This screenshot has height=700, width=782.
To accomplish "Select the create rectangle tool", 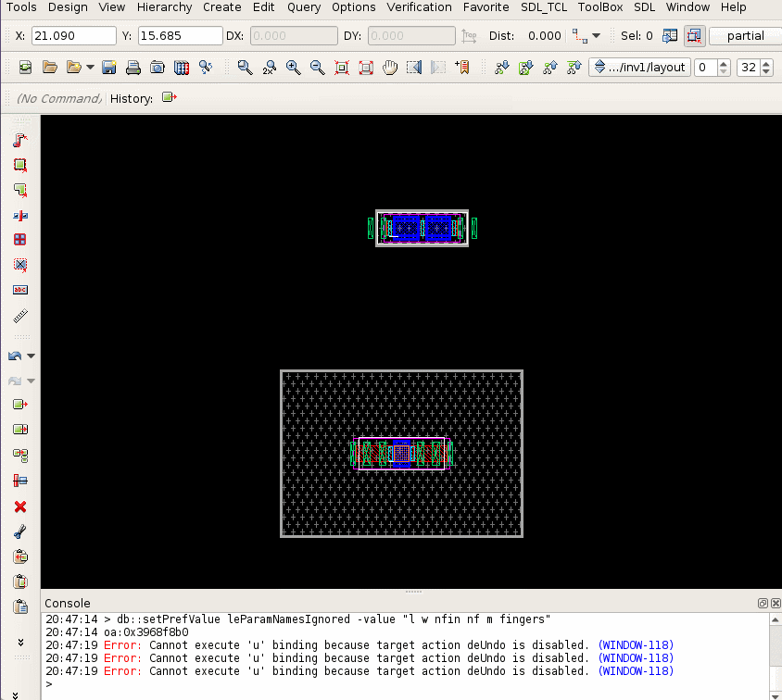I will point(20,165).
